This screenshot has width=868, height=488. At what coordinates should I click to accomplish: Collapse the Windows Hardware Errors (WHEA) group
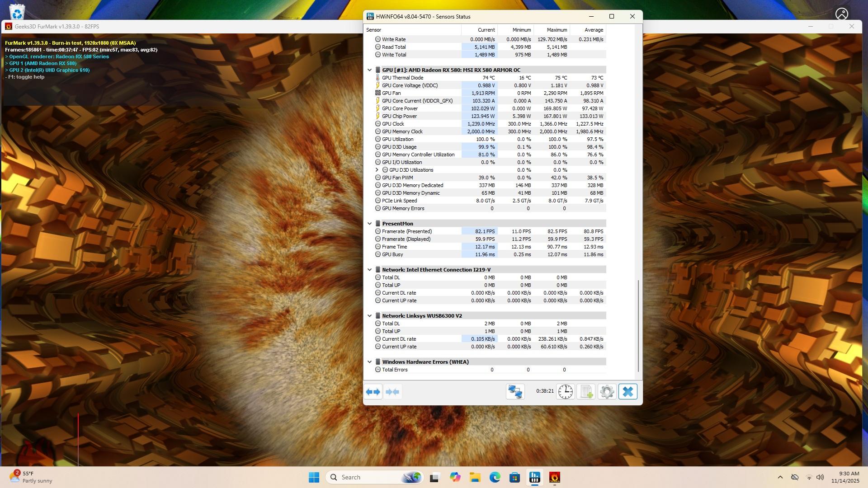pyautogui.click(x=369, y=362)
